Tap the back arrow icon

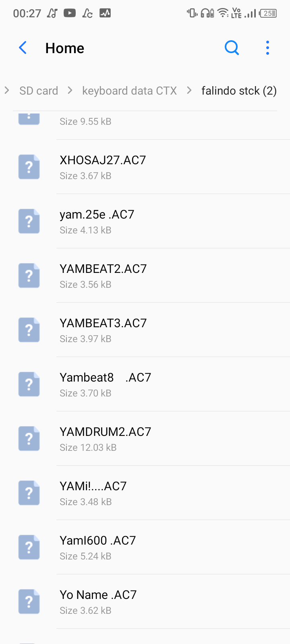[x=23, y=48]
